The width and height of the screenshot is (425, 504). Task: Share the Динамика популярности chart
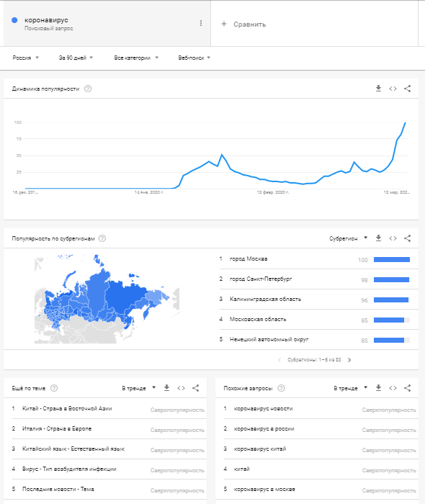[x=407, y=89]
